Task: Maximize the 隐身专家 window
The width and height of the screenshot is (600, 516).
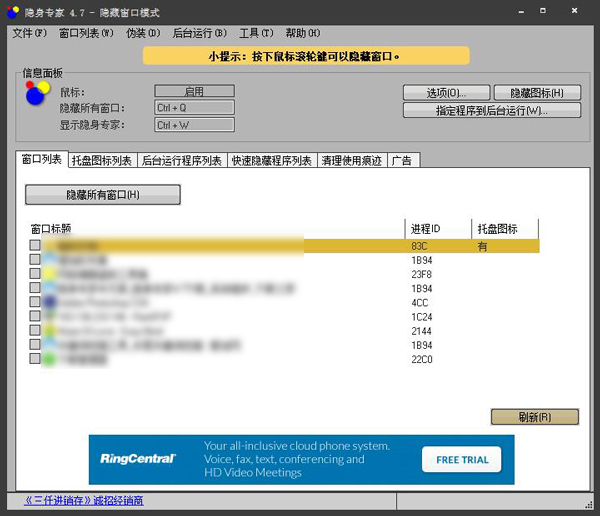Action: point(543,10)
